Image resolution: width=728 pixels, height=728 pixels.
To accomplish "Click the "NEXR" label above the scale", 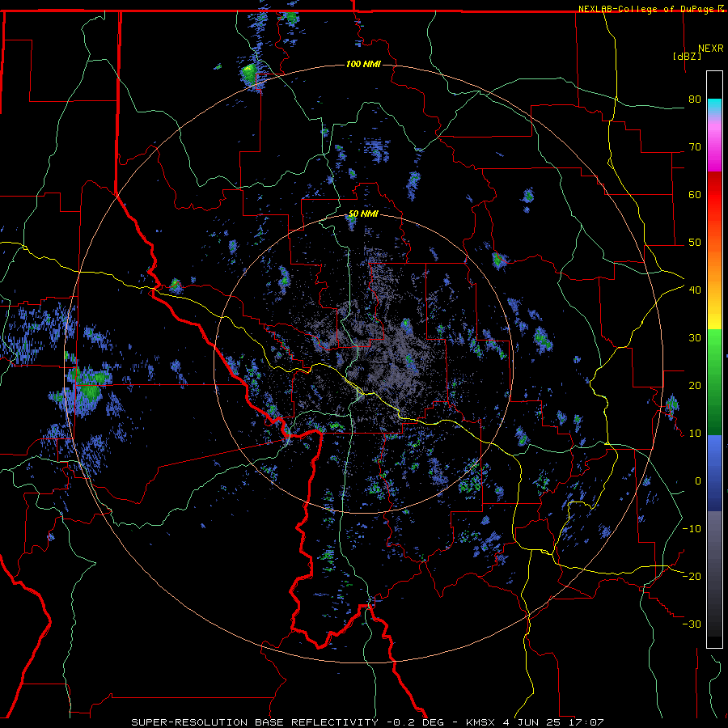I will pyautogui.click(x=710, y=49).
